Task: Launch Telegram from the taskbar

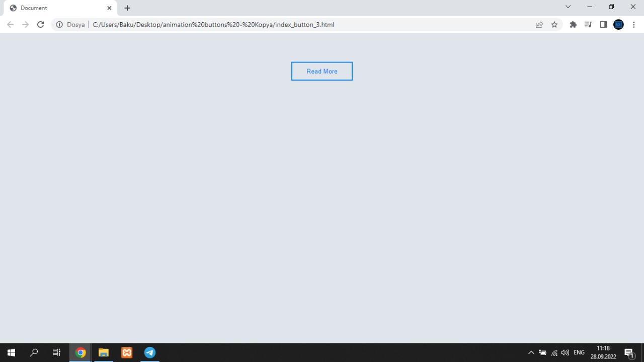Action: 149,352
